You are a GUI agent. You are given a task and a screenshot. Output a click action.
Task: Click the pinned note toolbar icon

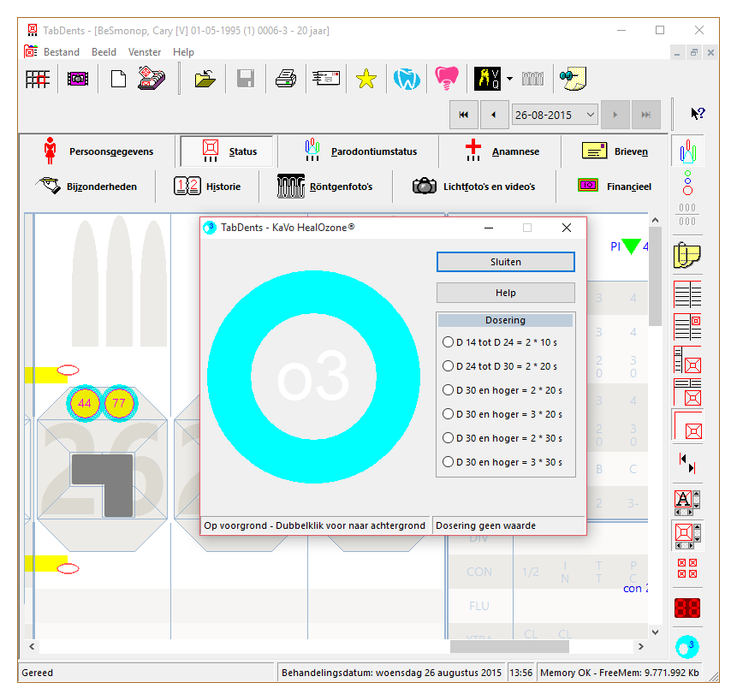pos(573,79)
